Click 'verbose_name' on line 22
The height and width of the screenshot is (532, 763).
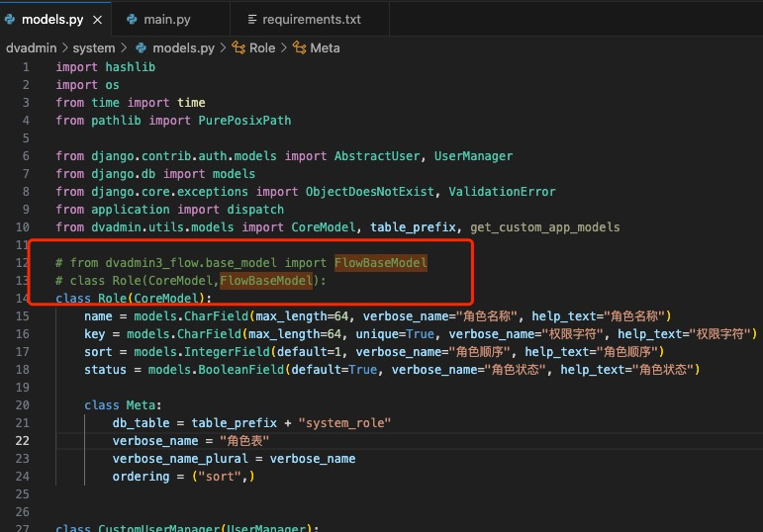click(x=155, y=441)
